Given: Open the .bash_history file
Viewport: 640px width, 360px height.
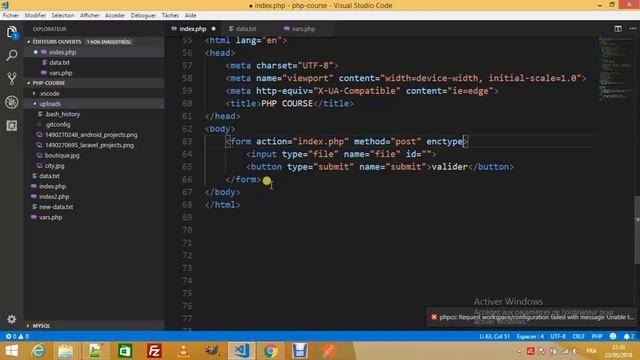Looking at the screenshot, I should pos(62,114).
